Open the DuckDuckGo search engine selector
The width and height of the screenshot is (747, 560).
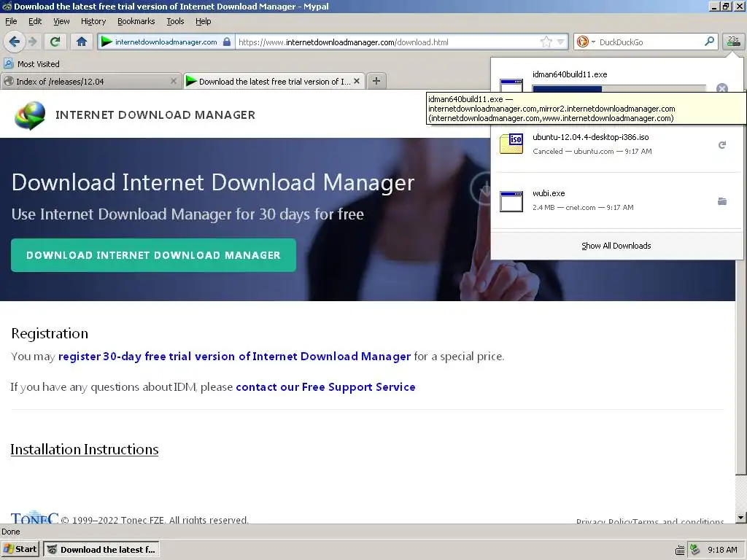pyautogui.click(x=586, y=42)
